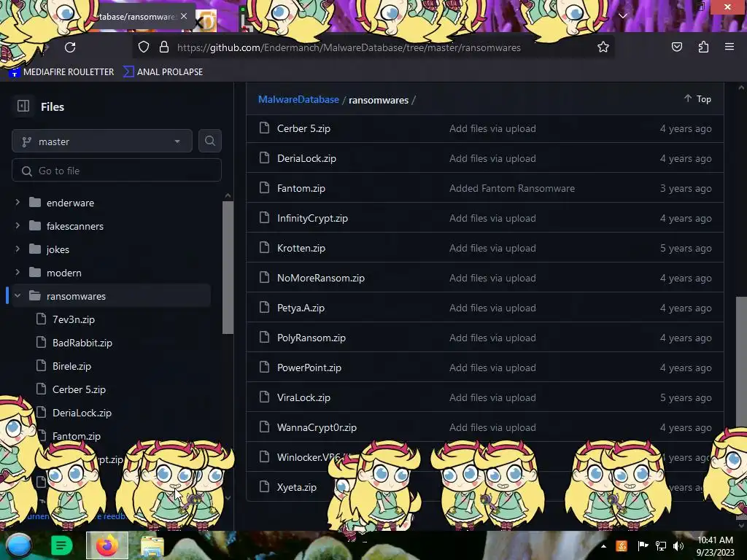Click the commit message in the Krotten.zip row
The width and height of the screenshot is (747, 560).
click(x=492, y=248)
